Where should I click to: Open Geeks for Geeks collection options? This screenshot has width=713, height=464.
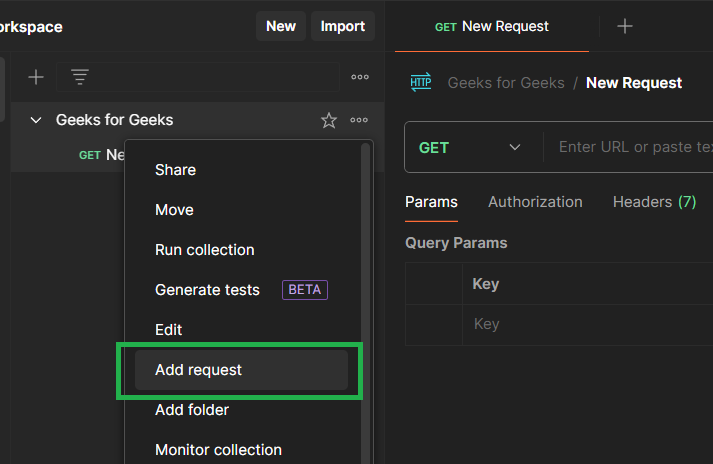coord(360,120)
